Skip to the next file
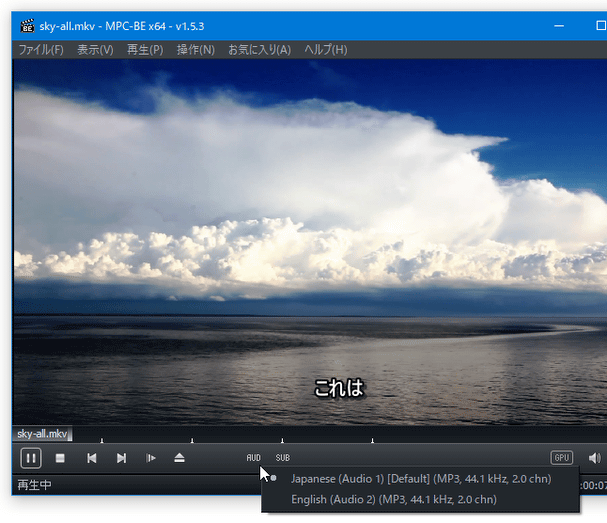The width and height of the screenshot is (607, 523). 121,458
